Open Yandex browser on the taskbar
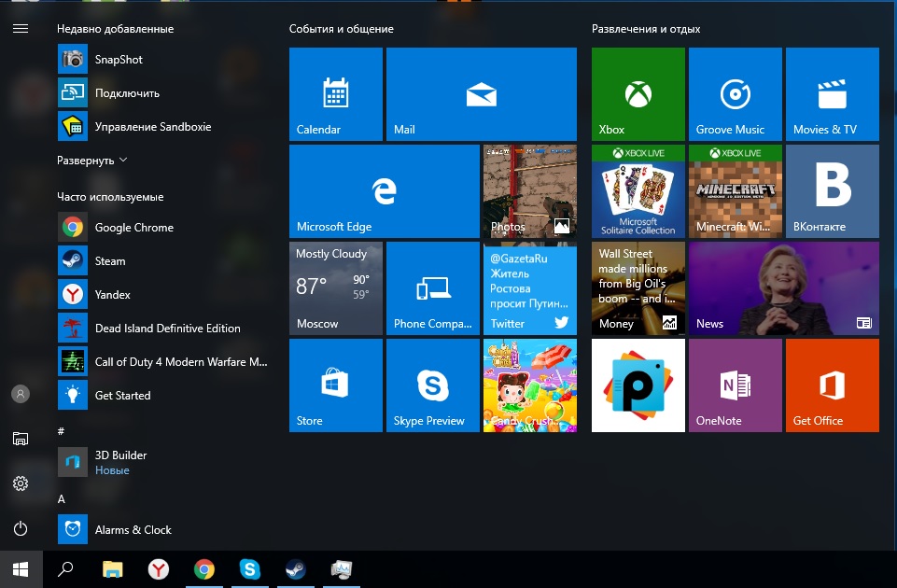Screen dimensions: 897x588 coord(159,569)
